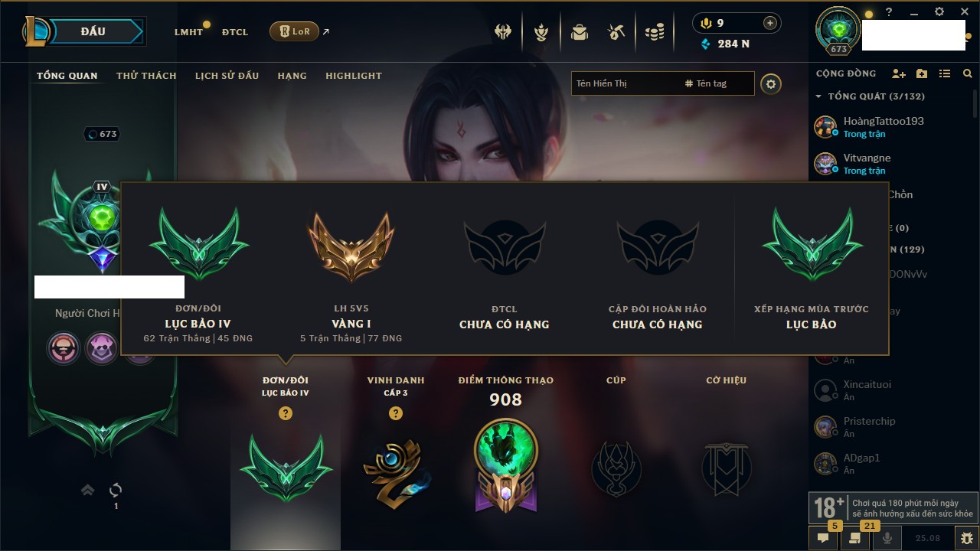The image size is (980, 551).
Task: Search the friends list via magnifier icon
Action: click(x=968, y=73)
